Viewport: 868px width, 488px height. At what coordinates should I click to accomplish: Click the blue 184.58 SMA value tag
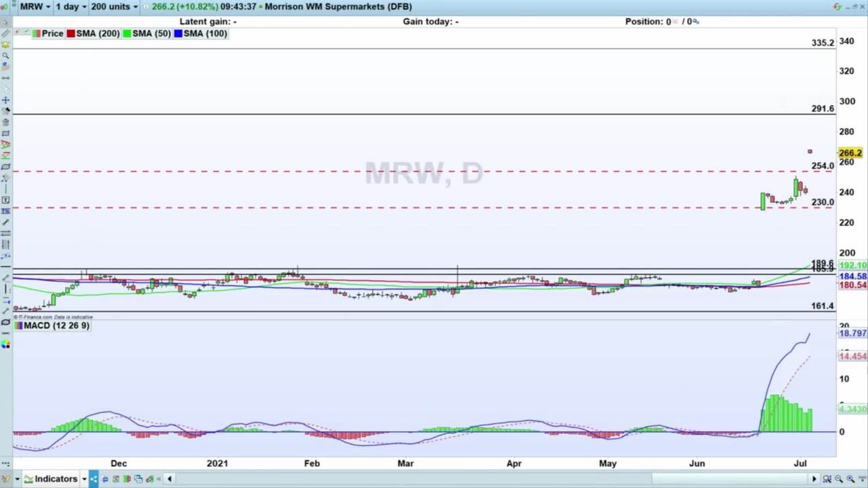pyautogui.click(x=852, y=277)
